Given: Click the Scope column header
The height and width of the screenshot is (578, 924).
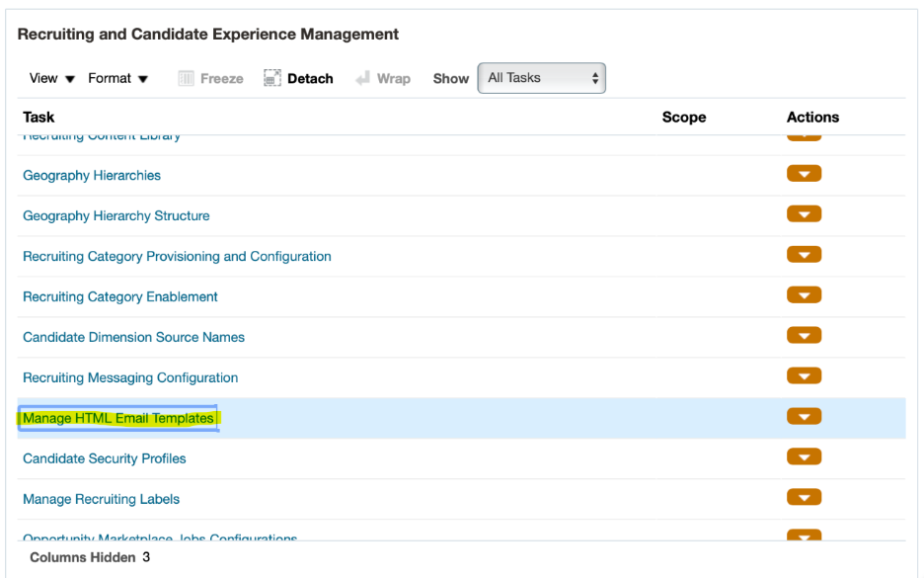Looking at the screenshot, I should point(683,117).
